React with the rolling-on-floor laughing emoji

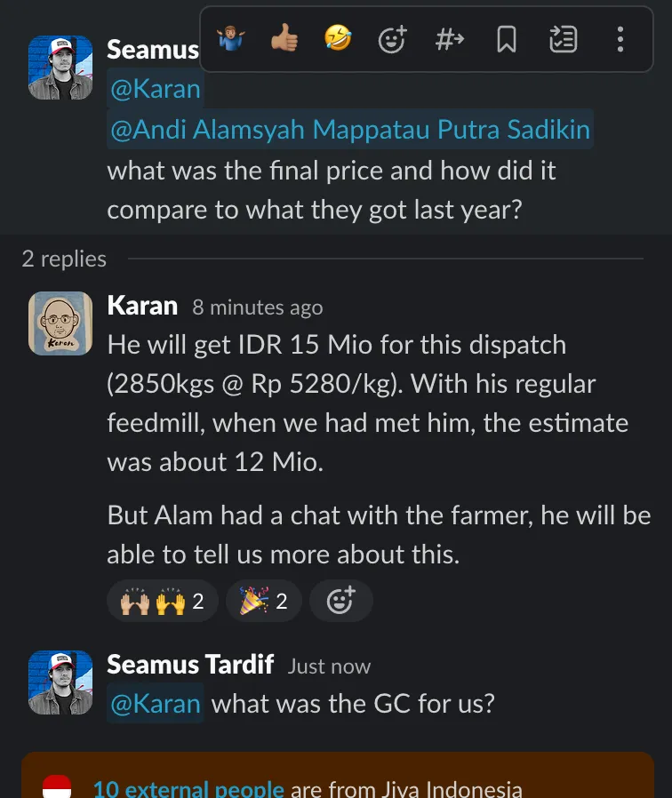tap(338, 39)
